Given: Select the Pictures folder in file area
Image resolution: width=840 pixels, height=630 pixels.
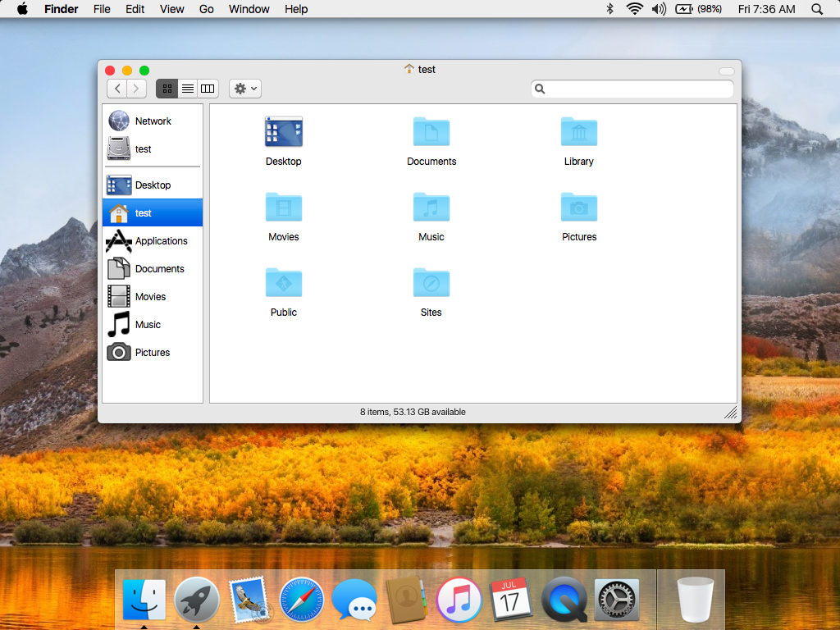Looking at the screenshot, I should point(578,208).
